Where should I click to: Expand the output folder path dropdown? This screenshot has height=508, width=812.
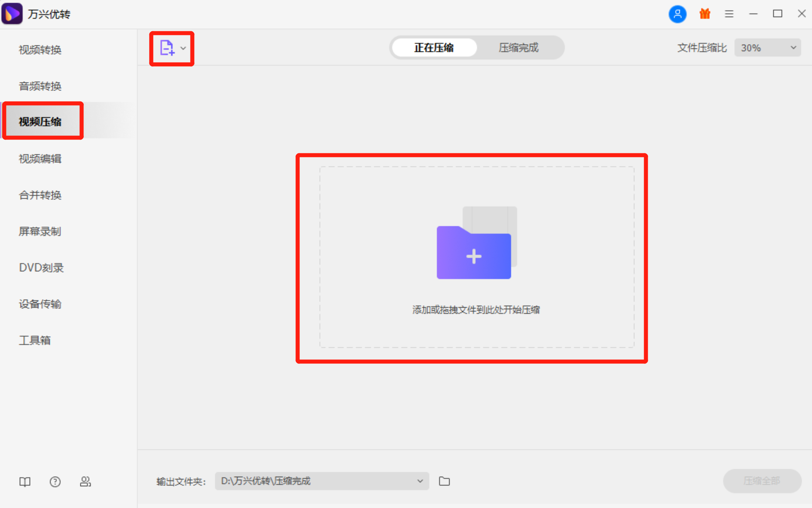click(x=420, y=481)
